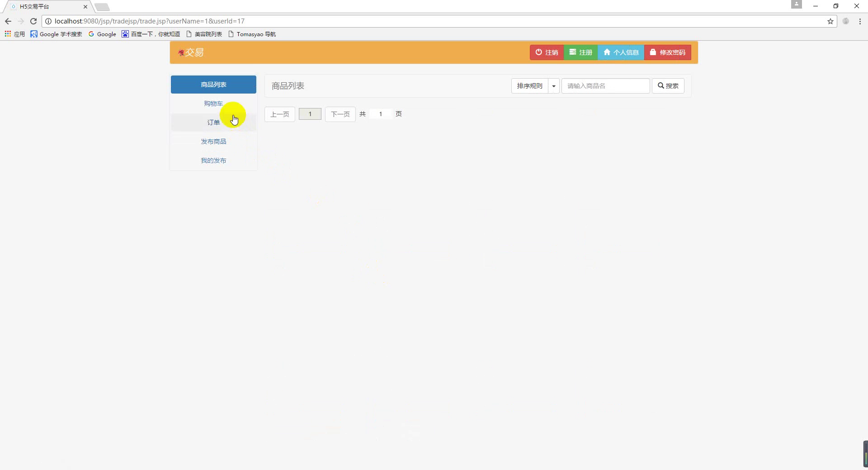Click the address bar URL
This screenshot has height=470, width=868.
point(150,21)
